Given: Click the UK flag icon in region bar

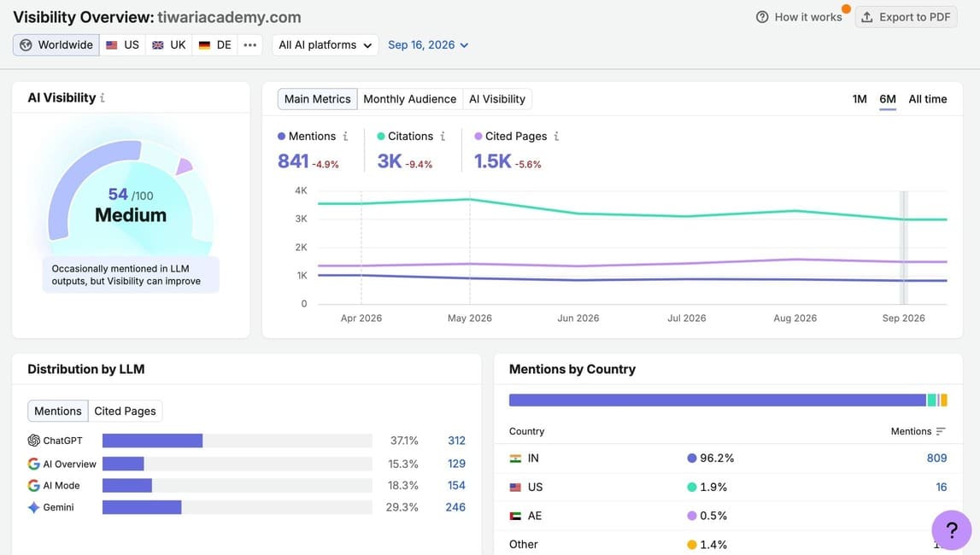Looking at the screenshot, I should [x=158, y=45].
